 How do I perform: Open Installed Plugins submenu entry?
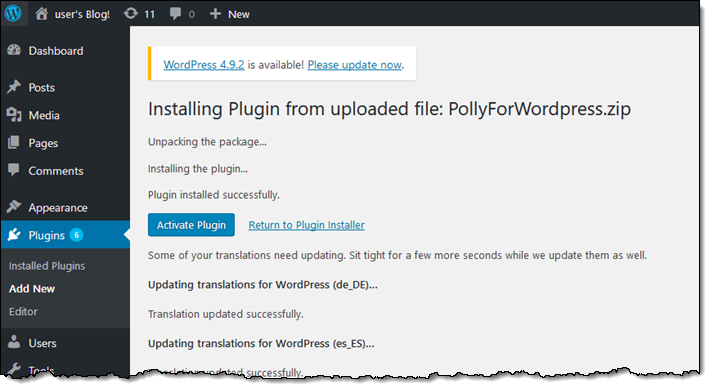pyautogui.click(x=47, y=266)
